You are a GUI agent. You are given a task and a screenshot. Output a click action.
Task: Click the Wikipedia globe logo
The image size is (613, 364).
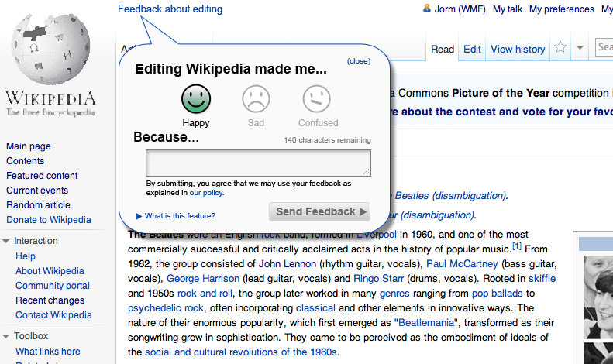[50, 50]
